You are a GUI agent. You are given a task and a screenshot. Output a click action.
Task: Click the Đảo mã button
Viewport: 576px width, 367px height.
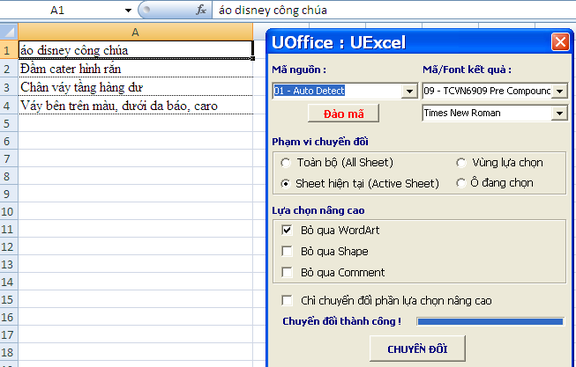tap(343, 114)
